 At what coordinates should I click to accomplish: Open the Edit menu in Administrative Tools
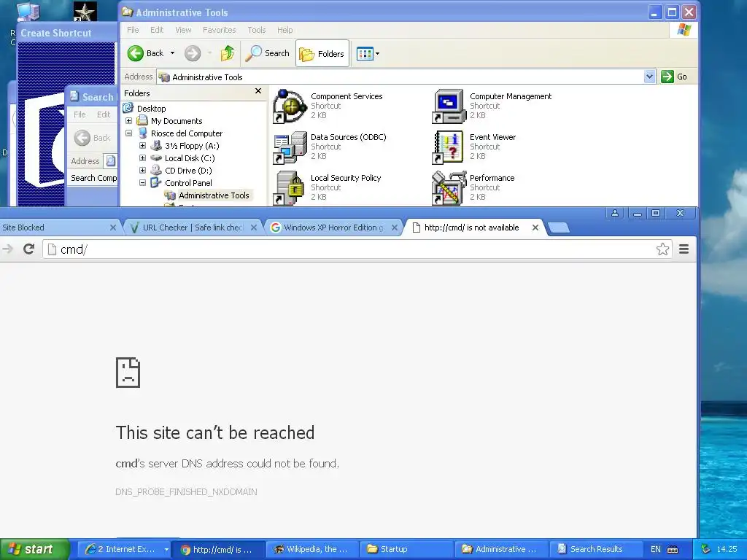pos(157,30)
